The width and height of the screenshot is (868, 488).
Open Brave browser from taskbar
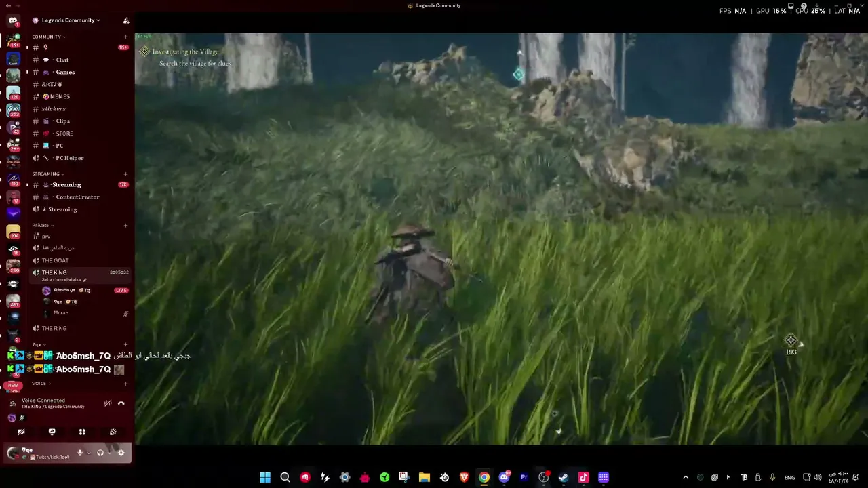[465, 477]
